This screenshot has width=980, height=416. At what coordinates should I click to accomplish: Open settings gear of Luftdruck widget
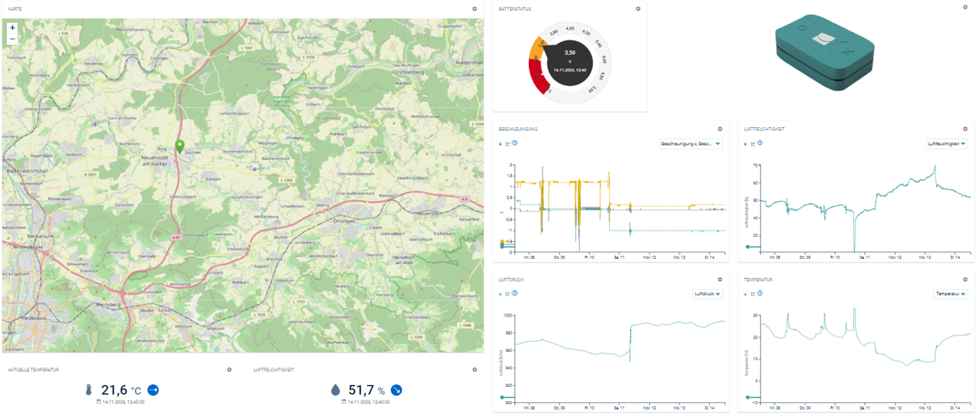tap(720, 280)
